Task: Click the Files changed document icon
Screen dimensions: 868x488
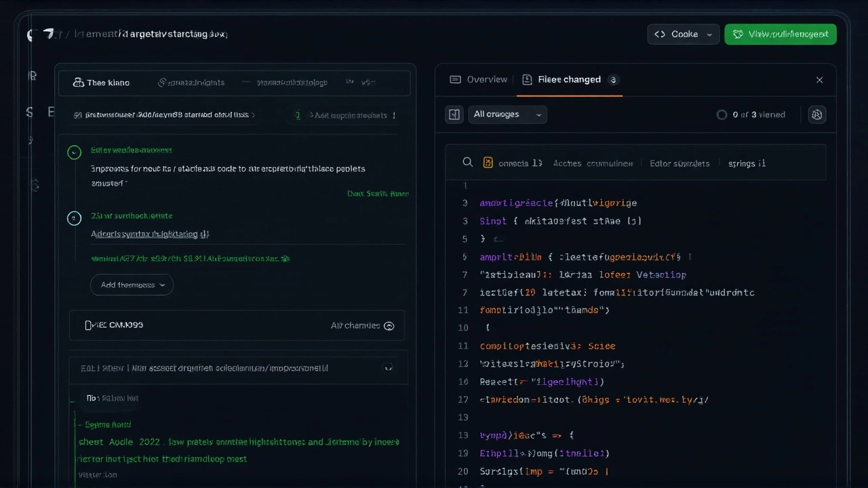Action: (528, 79)
